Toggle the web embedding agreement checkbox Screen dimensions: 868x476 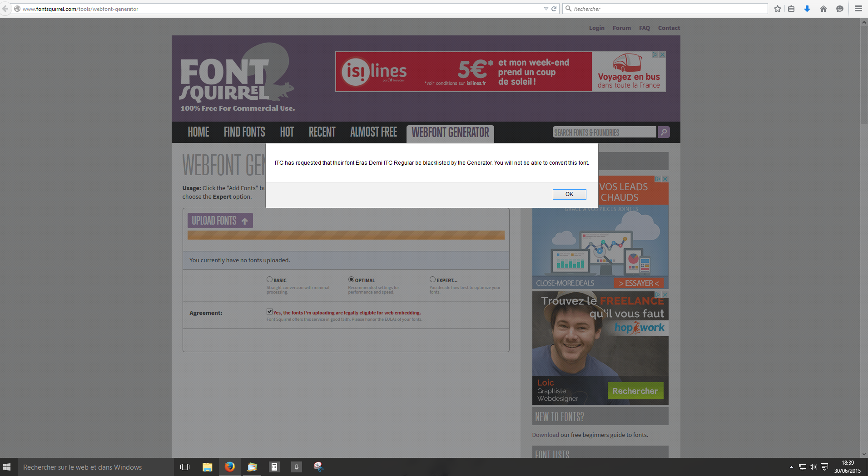[269, 312]
